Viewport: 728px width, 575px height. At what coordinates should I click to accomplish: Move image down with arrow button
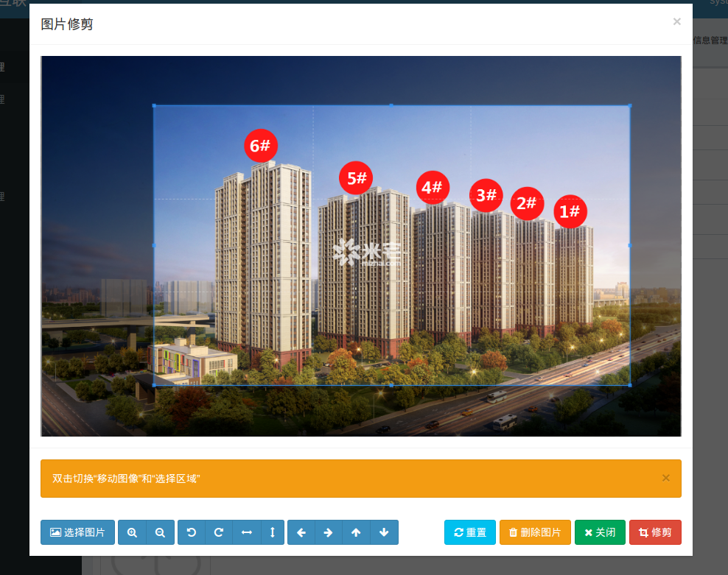point(384,532)
